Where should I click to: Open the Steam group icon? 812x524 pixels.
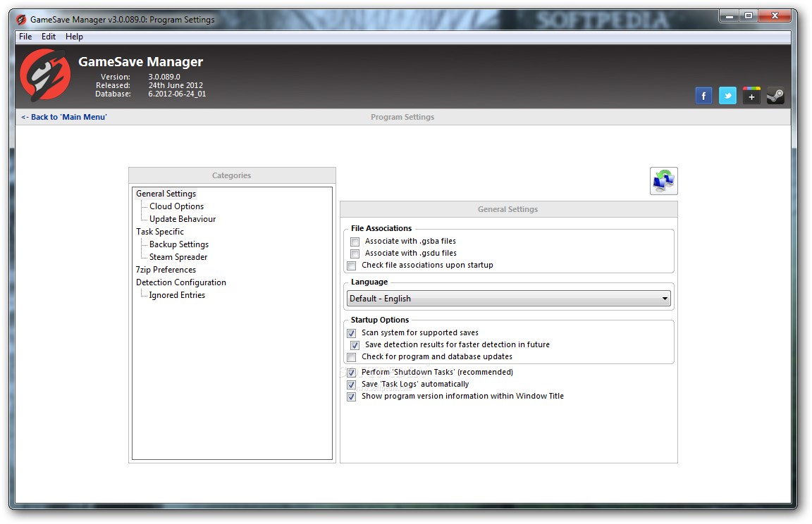pos(775,96)
